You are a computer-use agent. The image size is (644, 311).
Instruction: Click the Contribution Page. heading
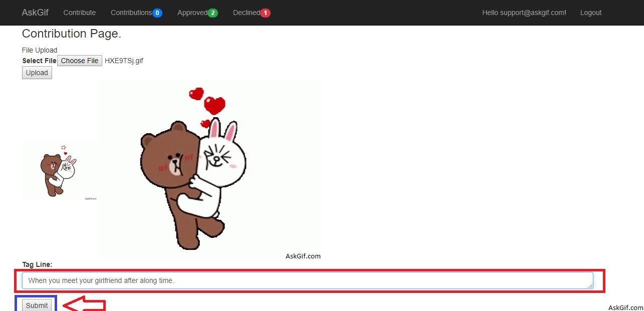tap(72, 34)
